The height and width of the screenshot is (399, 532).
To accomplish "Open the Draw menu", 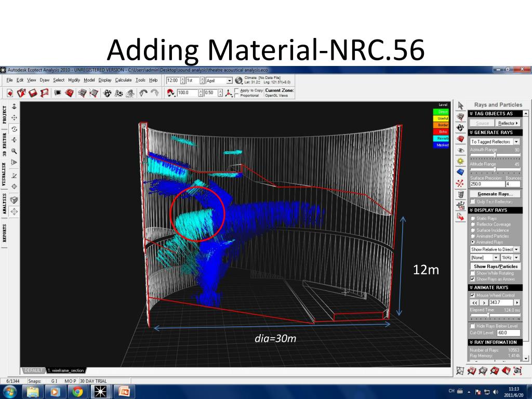I will [x=45, y=80].
